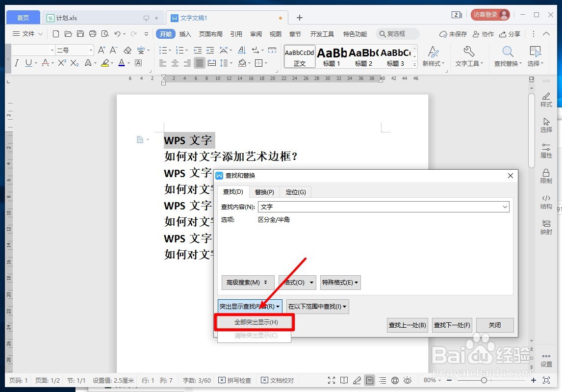
Task: Open Find in range dropdown
Action: pos(318,307)
